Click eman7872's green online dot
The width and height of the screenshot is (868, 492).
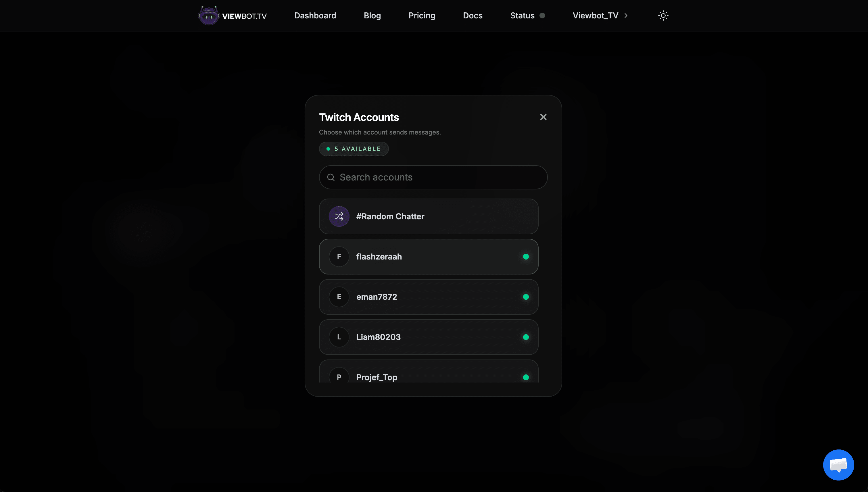click(x=526, y=297)
